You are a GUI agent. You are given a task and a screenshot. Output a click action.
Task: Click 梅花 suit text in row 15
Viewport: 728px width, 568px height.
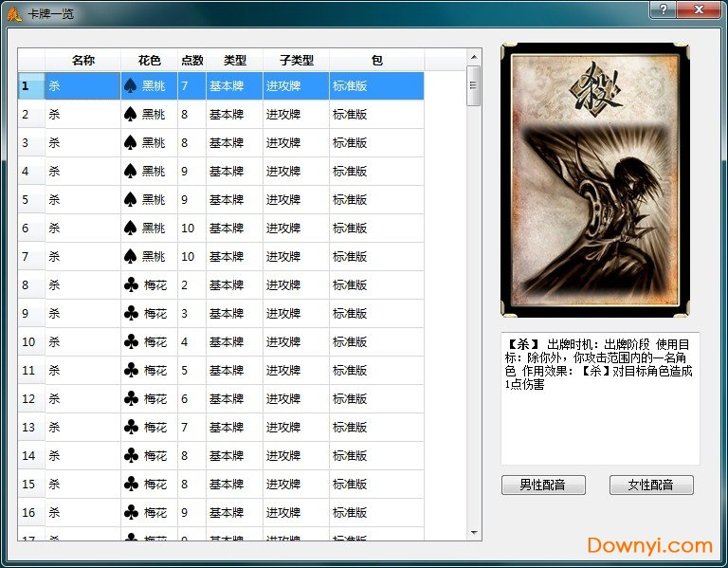click(155, 484)
